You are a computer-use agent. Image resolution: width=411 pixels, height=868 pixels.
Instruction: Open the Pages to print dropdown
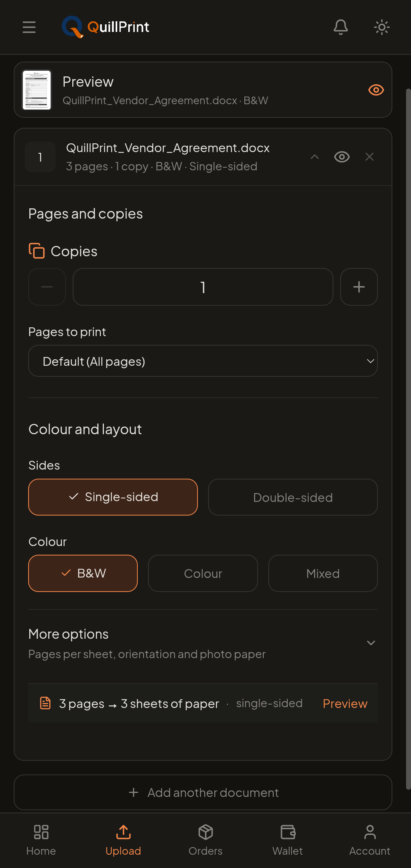pyautogui.click(x=203, y=361)
